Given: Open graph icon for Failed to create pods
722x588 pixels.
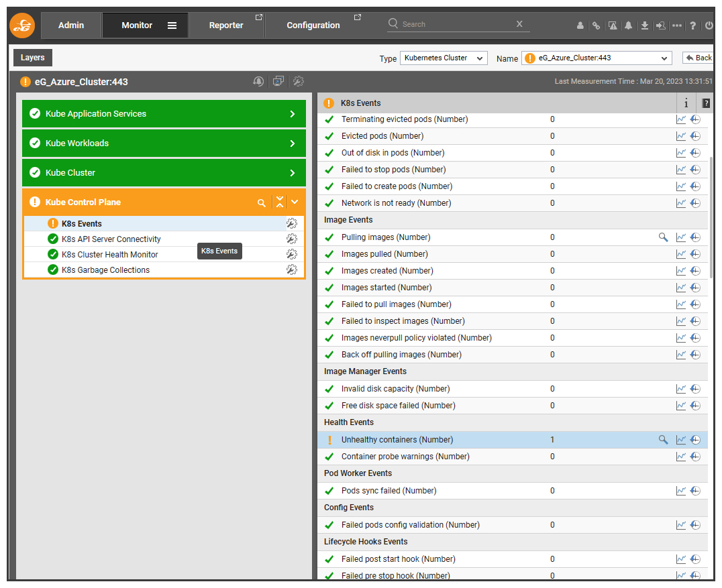Looking at the screenshot, I should (681, 186).
